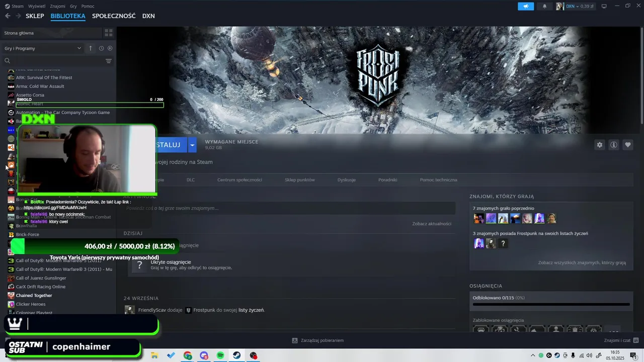Image resolution: width=644 pixels, height=362 pixels.
Task: Open the Steam announcements megaphone button
Action: point(526,6)
